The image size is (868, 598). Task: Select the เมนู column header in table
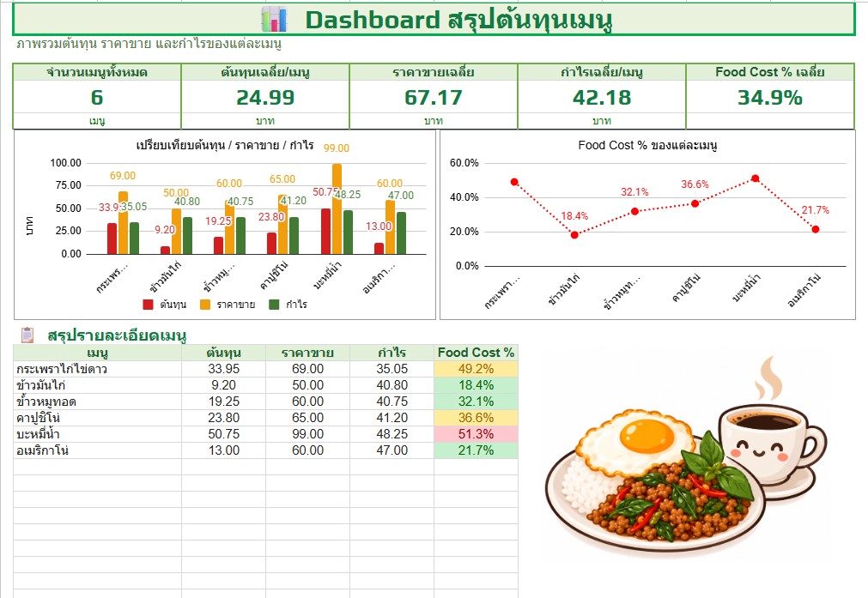[x=97, y=353]
